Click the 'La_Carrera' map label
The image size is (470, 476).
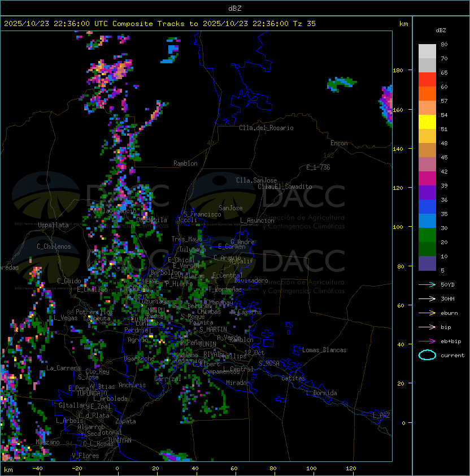click(64, 368)
